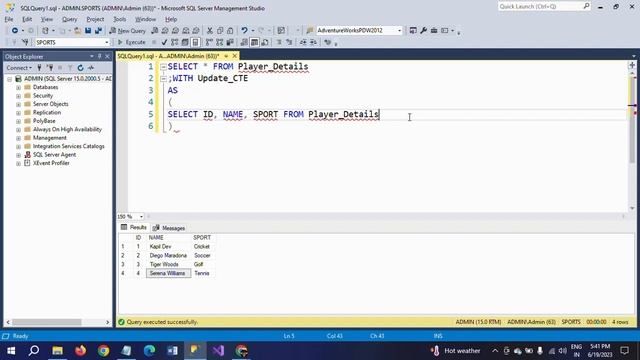The height and width of the screenshot is (360, 640).
Task: Expand the Security tree node
Action: coord(18,96)
